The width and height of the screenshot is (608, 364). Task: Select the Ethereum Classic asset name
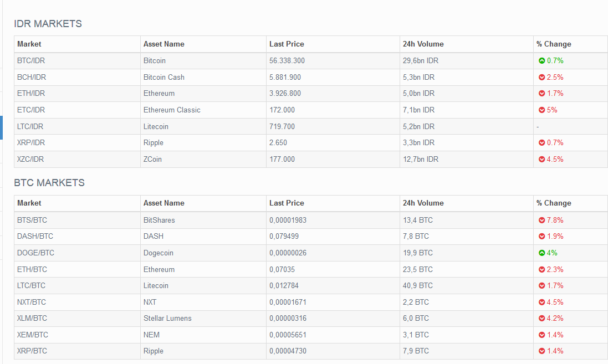172,110
